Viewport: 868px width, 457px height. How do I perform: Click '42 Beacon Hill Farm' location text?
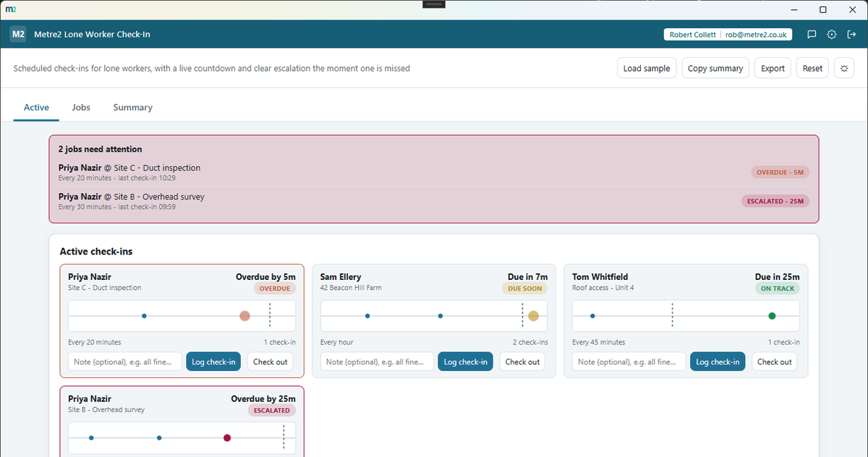click(351, 288)
